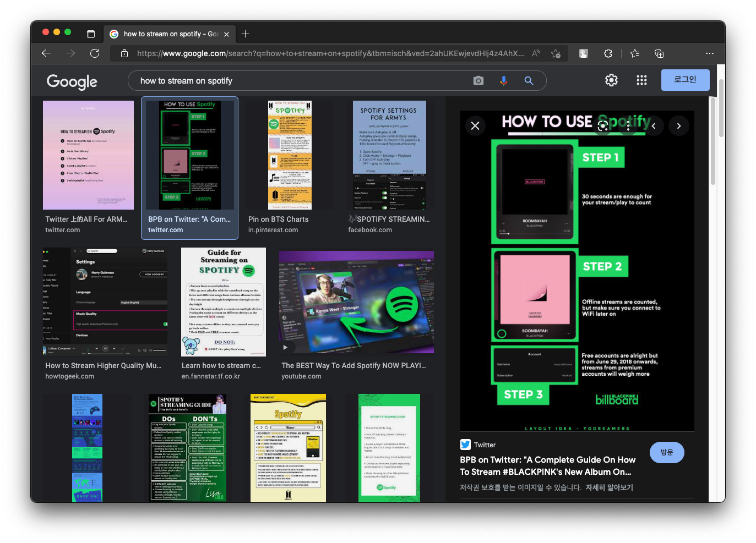The image size is (756, 543).
Task: Open the collections icon in toolbar
Action: click(659, 53)
